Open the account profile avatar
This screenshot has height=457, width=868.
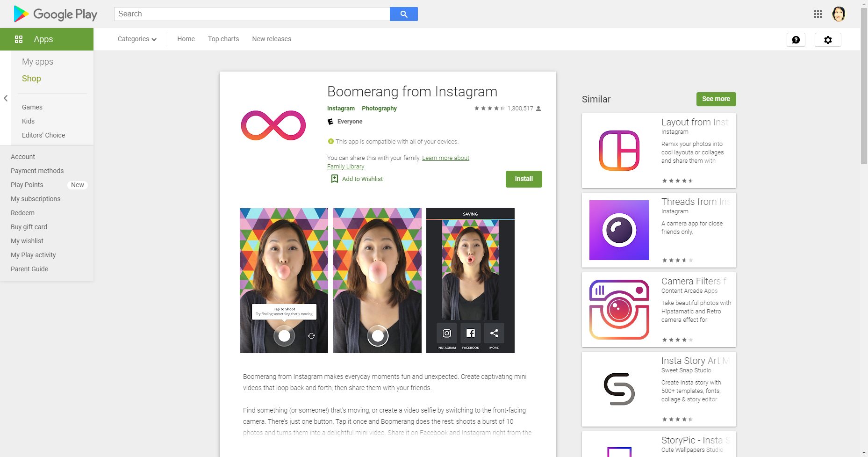point(839,14)
